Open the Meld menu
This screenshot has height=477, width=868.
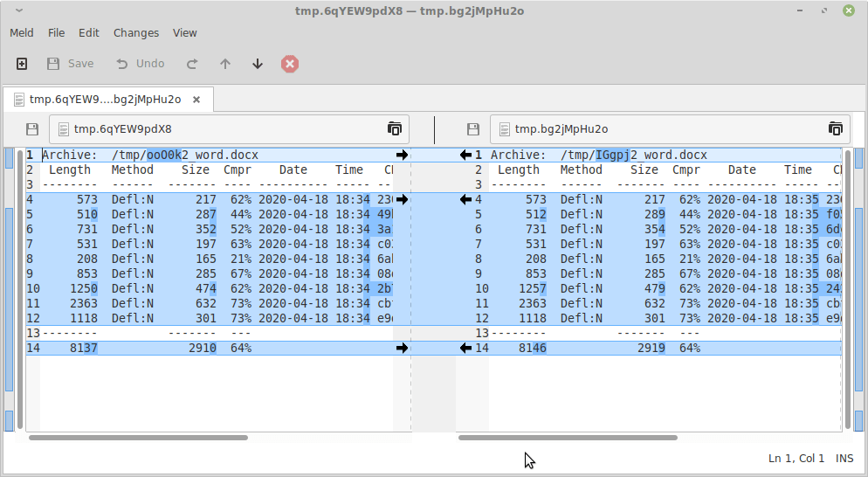pos(22,32)
